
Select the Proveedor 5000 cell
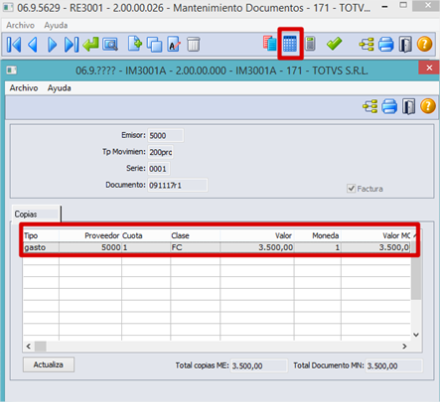[90, 247]
